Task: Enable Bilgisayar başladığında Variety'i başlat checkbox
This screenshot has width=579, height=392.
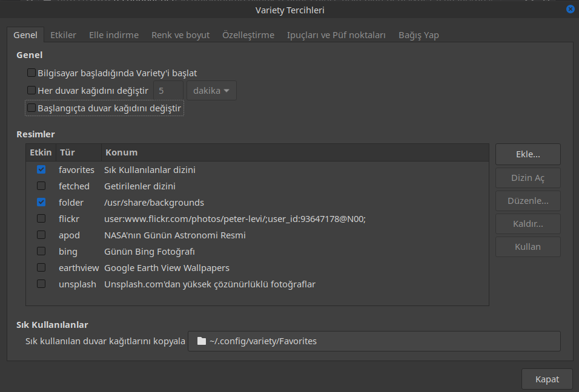Action: coord(31,73)
